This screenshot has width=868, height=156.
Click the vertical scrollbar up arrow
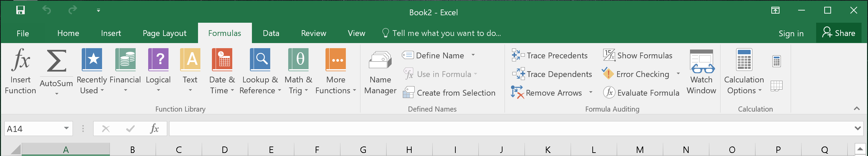coord(860,149)
